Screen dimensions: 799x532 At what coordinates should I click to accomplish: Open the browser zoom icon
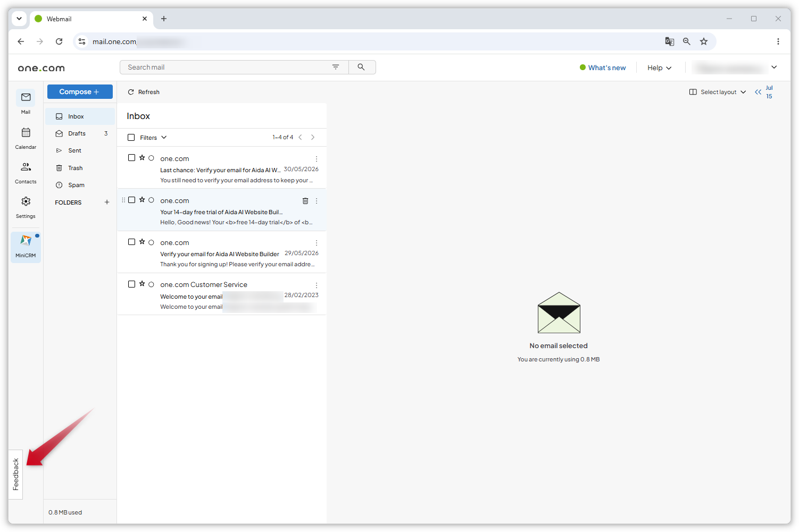(x=687, y=41)
